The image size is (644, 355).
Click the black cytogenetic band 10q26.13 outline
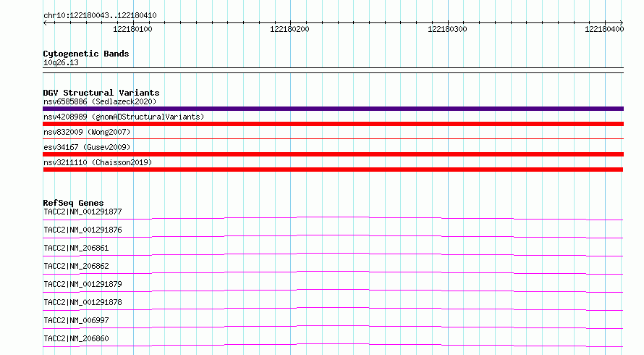pos(333,70)
